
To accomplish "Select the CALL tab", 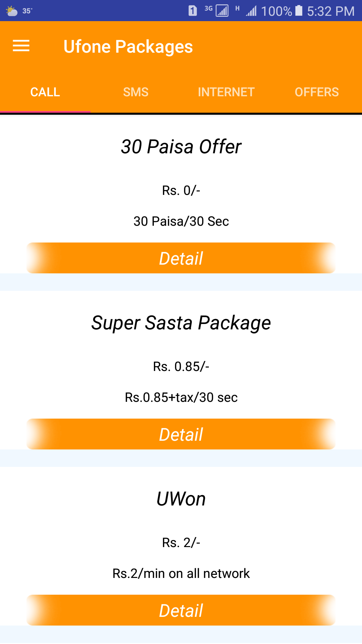I will tap(45, 92).
